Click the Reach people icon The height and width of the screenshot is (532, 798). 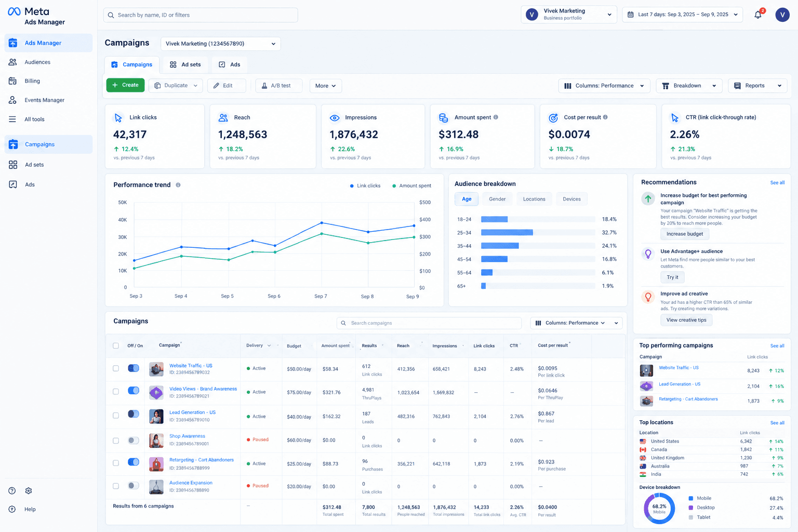[x=223, y=117]
